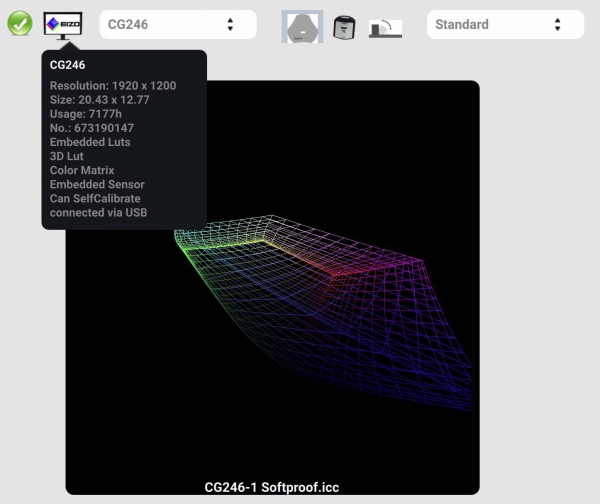This screenshot has height=504, width=600.
Task: Click the EIZO monitor icon
Action: [x=63, y=25]
